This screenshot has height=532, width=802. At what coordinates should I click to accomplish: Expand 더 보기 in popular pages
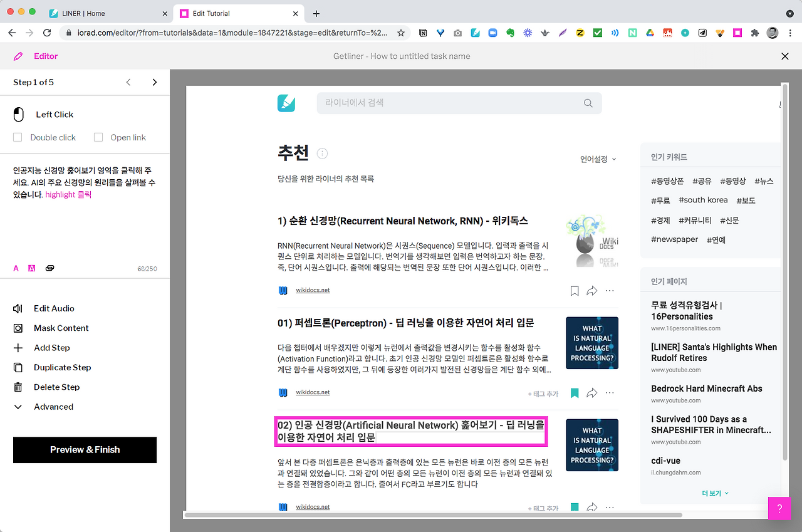click(x=715, y=493)
